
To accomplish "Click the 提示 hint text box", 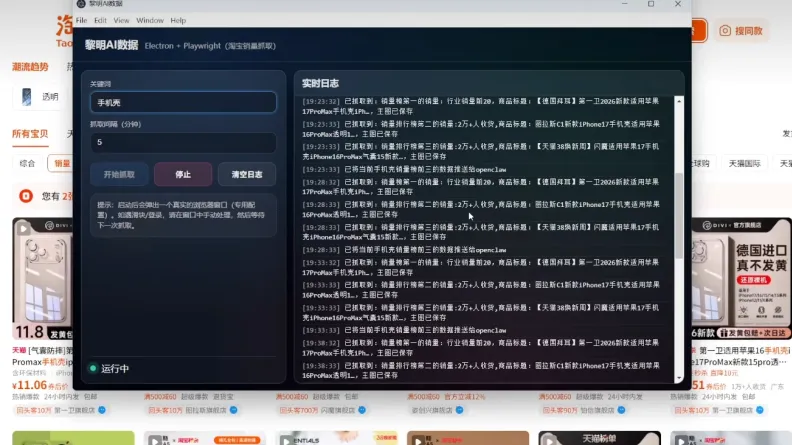I will (x=183, y=215).
